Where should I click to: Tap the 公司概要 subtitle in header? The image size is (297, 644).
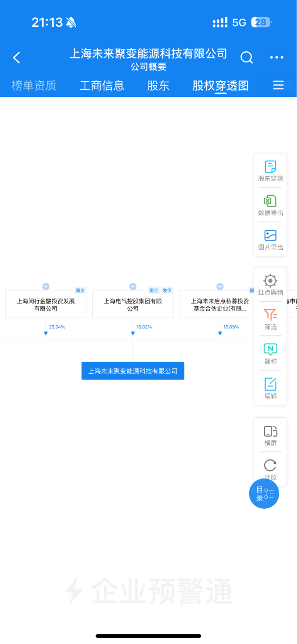point(148,67)
